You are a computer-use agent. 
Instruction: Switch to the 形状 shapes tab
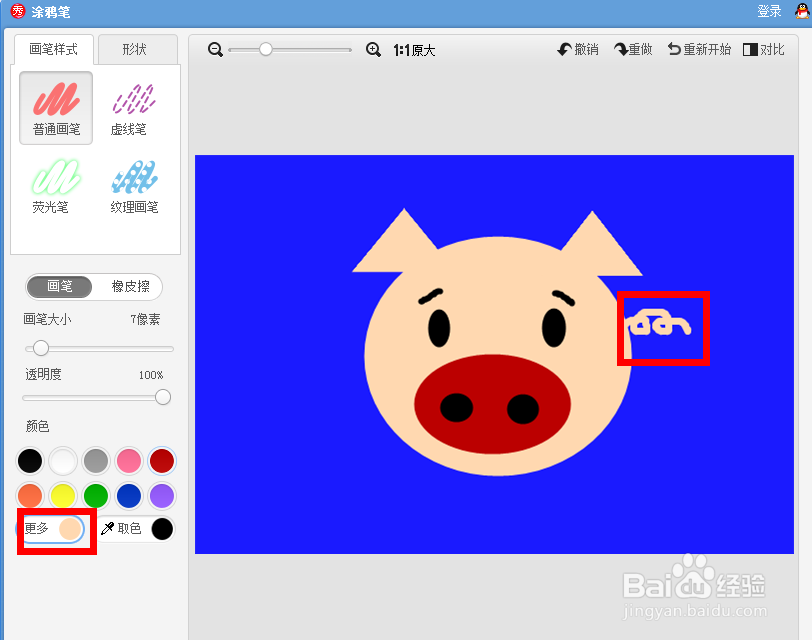click(x=137, y=49)
